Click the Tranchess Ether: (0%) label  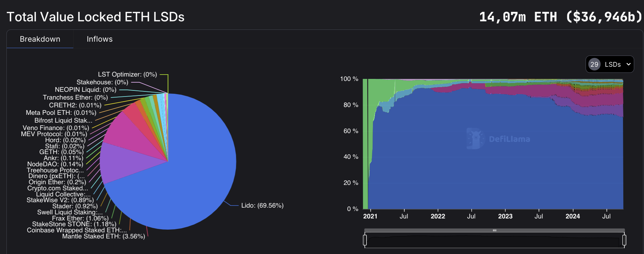click(75, 98)
